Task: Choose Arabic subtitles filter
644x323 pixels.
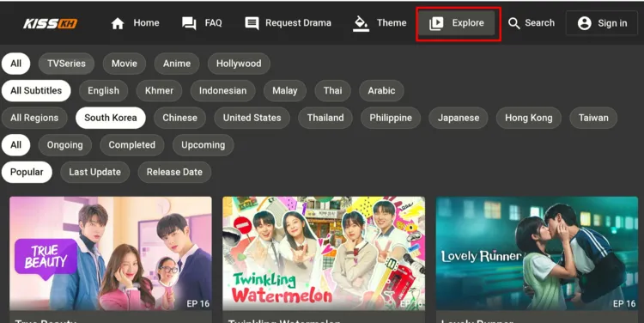Action: [381, 91]
